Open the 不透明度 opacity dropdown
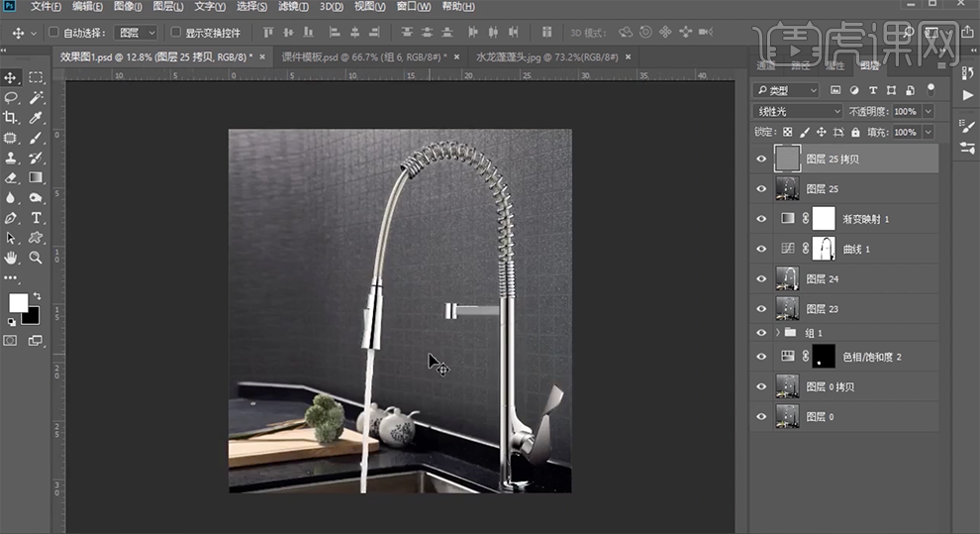The width and height of the screenshot is (980, 534). 928,112
